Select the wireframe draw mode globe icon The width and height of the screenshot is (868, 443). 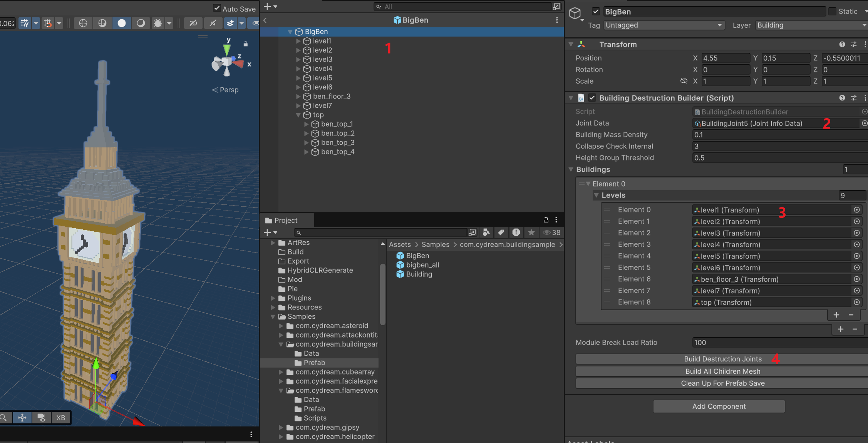83,23
